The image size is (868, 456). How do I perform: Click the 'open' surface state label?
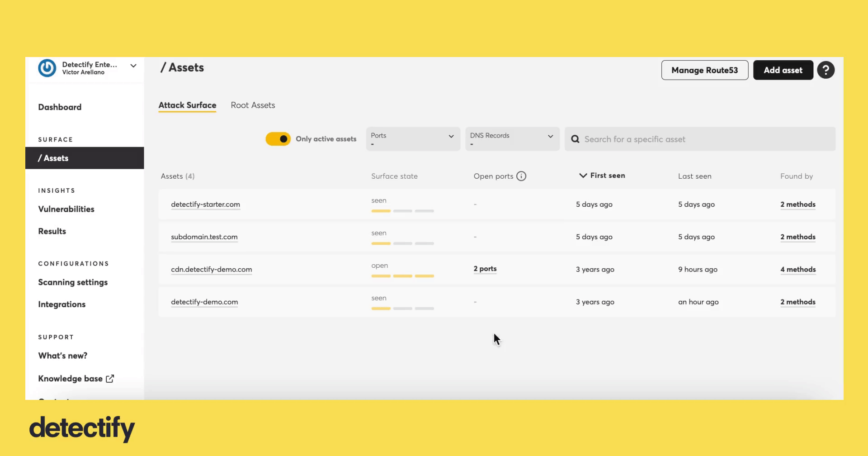[379, 266]
